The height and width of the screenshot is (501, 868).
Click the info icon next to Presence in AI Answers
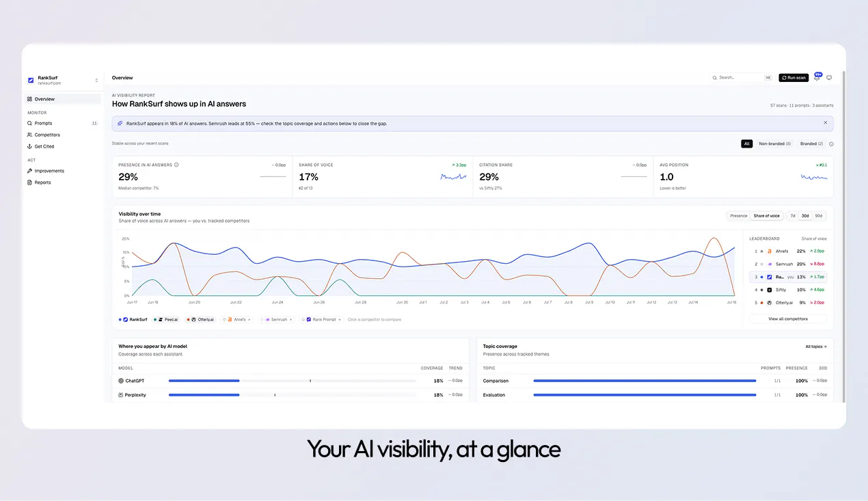pyautogui.click(x=176, y=165)
